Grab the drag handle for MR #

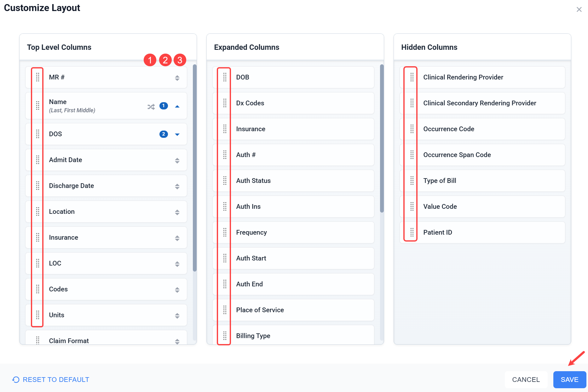(37, 77)
